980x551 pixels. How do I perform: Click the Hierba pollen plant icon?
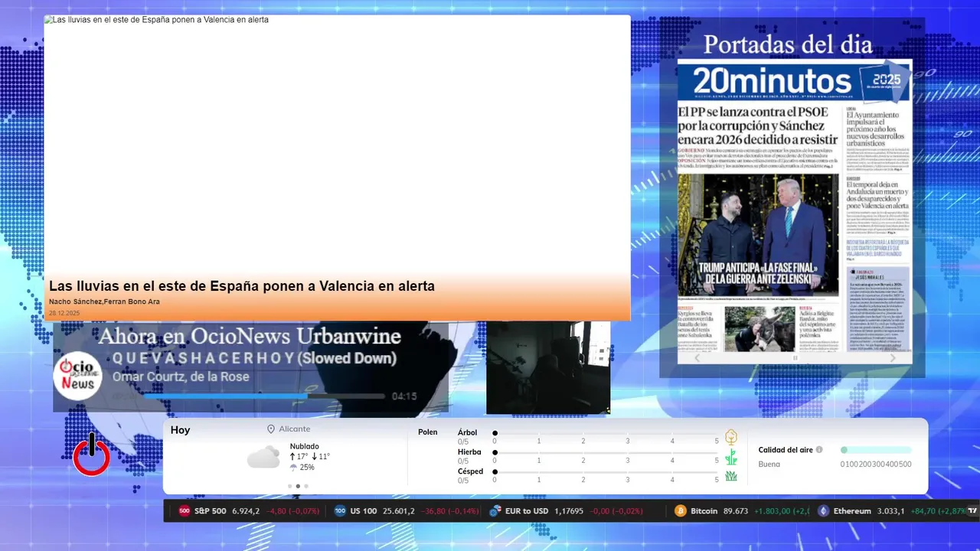pyautogui.click(x=731, y=457)
